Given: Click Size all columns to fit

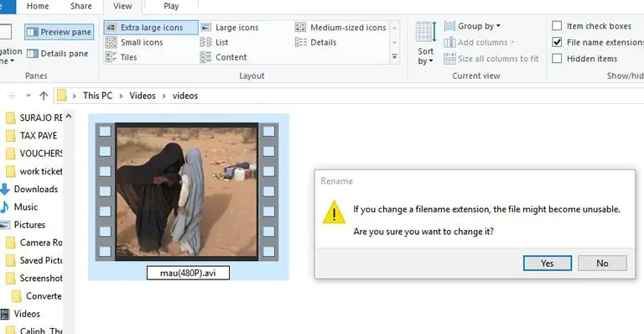Looking at the screenshot, I should point(491,59).
